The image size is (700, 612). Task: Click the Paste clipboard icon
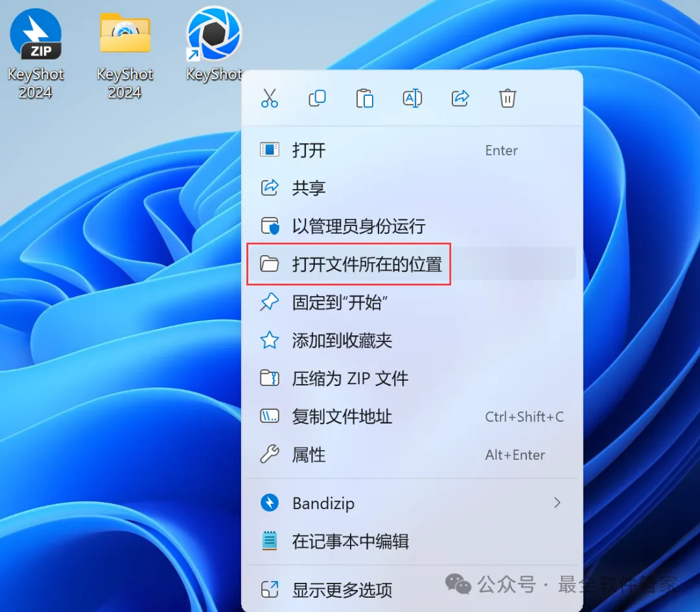point(365,98)
